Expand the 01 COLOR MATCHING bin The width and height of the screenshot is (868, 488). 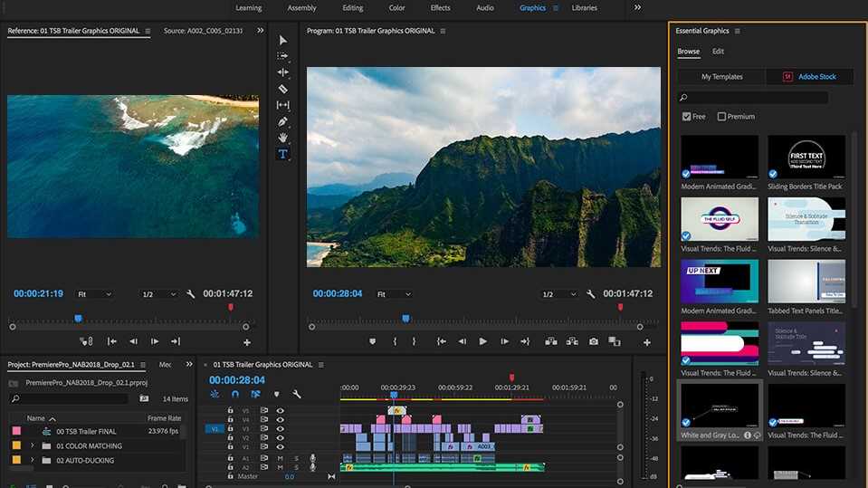coord(33,445)
